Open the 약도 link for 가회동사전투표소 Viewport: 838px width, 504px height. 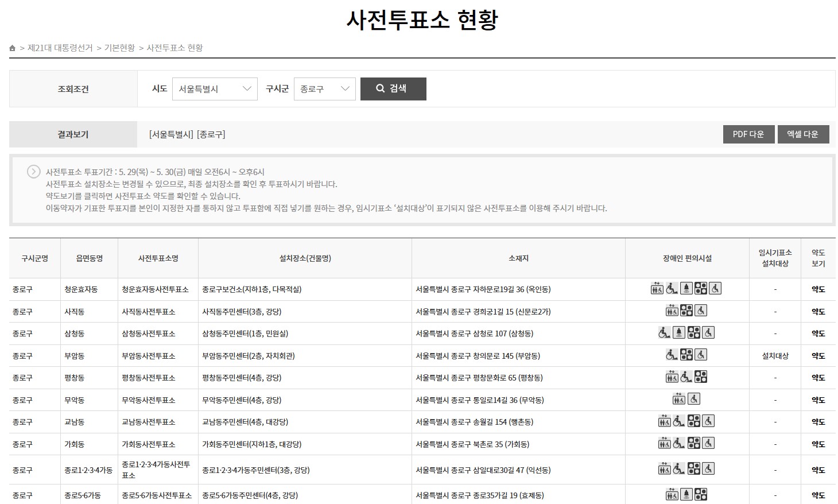(x=818, y=444)
